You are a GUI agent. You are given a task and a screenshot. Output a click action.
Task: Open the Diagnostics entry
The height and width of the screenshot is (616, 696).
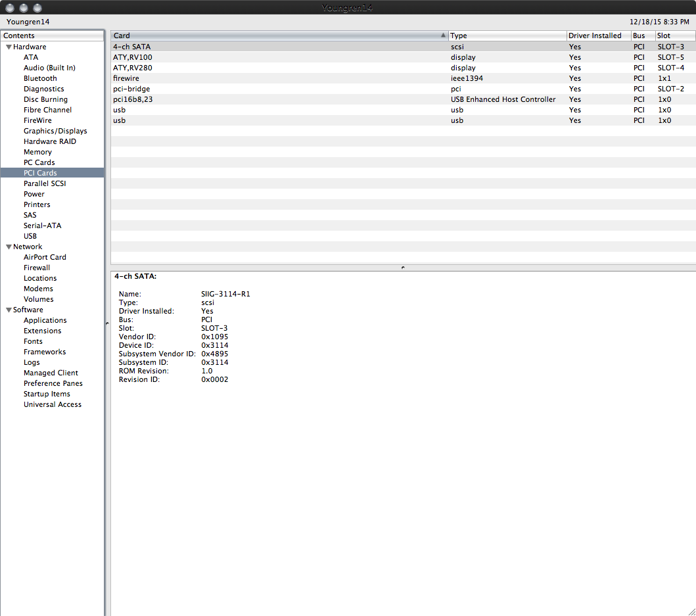click(43, 89)
